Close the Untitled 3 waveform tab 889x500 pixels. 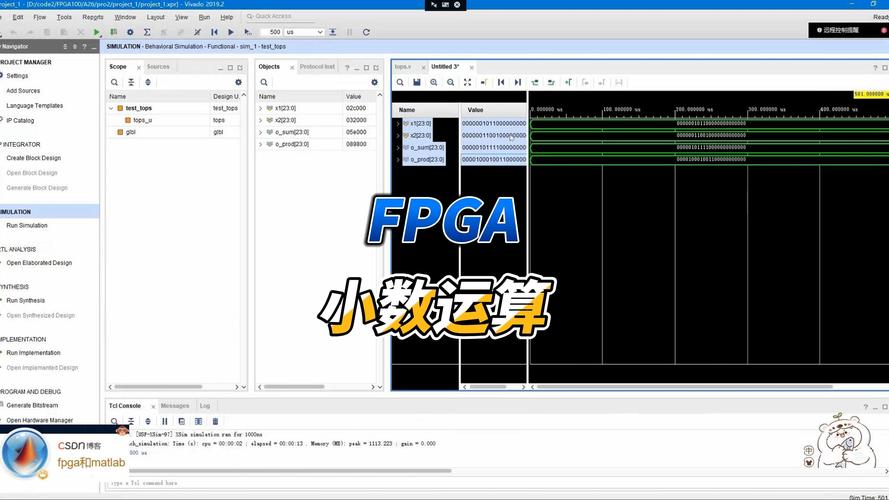click(472, 67)
